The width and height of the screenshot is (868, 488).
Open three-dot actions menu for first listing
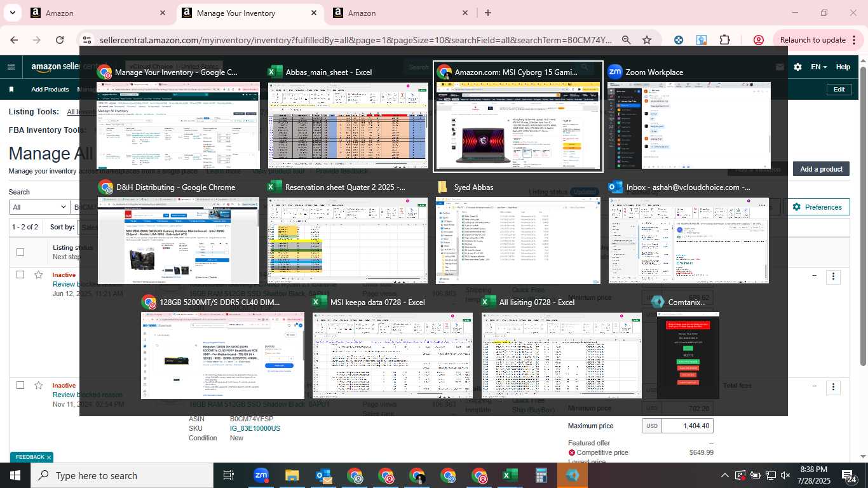pyautogui.click(x=833, y=276)
